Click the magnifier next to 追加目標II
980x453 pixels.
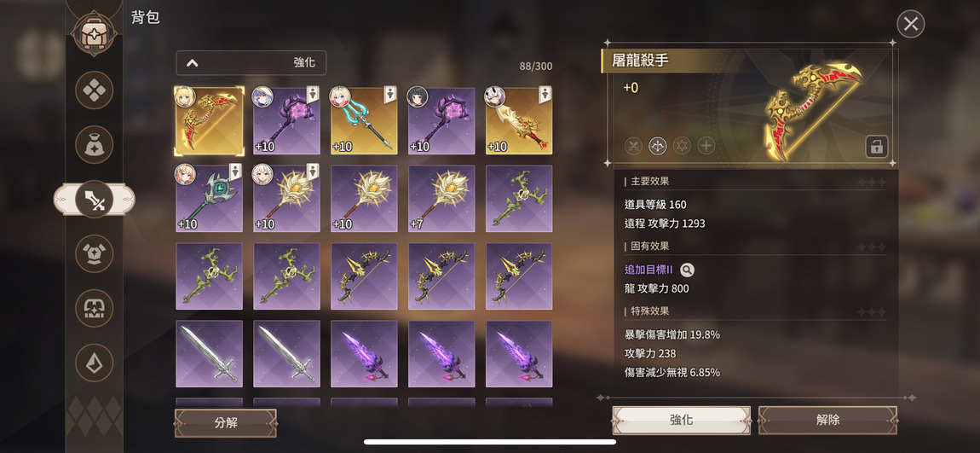(686, 270)
